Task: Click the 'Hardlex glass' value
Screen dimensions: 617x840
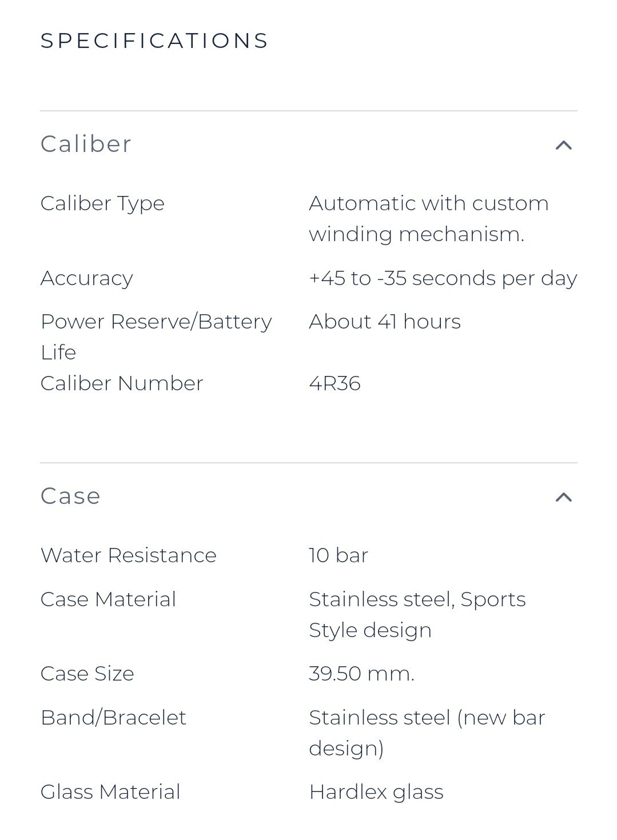Action: point(376,793)
